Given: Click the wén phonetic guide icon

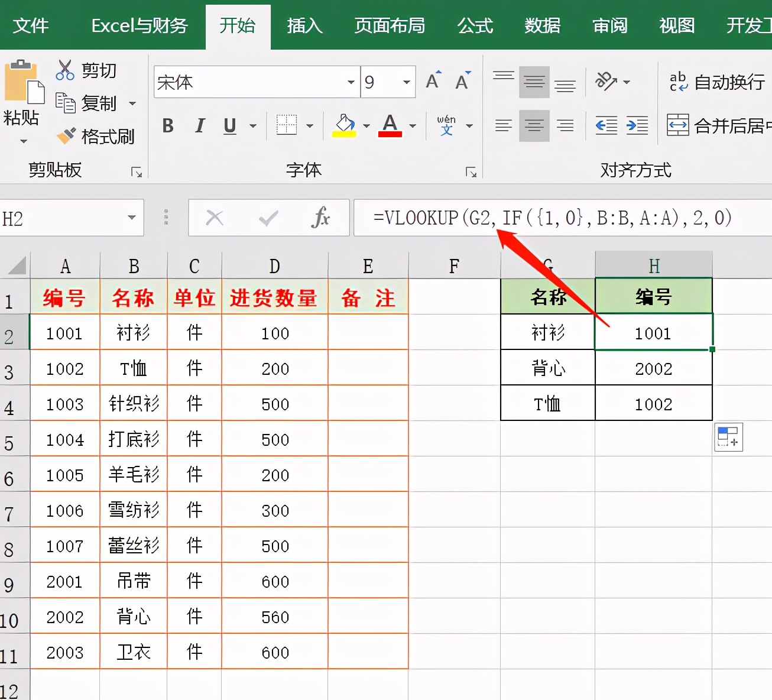Looking at the screenshot, I should (x=446, y=125).
